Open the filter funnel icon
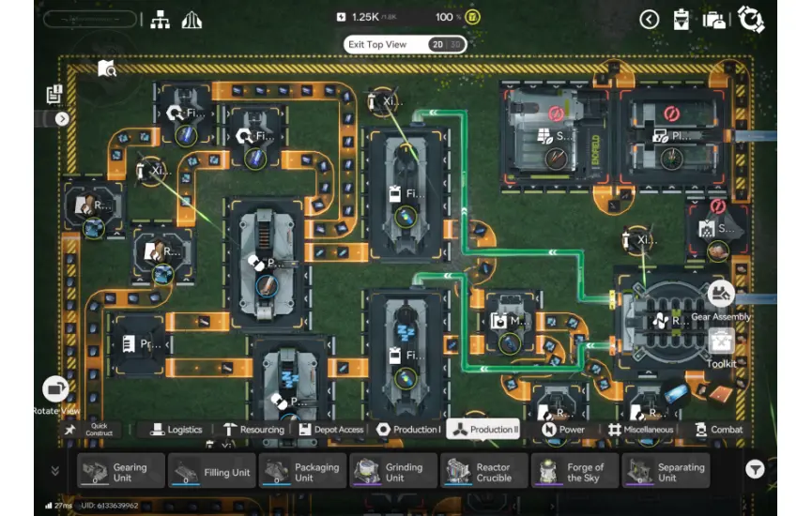This screenshot has width=812, height=516. (755, 469)
